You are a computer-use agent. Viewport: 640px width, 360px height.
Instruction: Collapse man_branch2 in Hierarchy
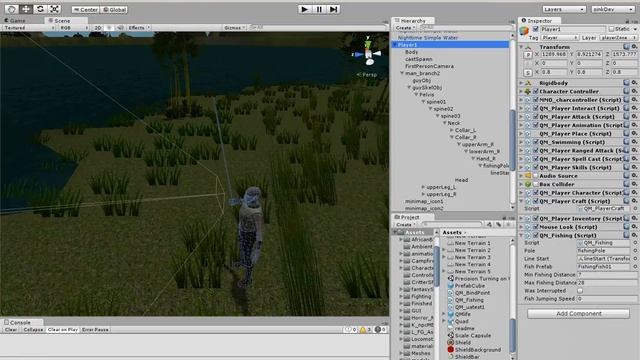pyautogui.click(x=402, y=73)
